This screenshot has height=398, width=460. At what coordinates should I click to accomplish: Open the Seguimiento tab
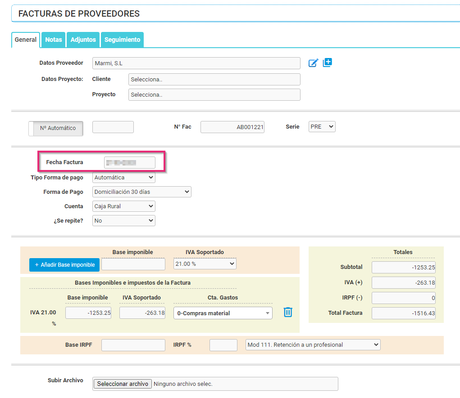click(122, 40)
